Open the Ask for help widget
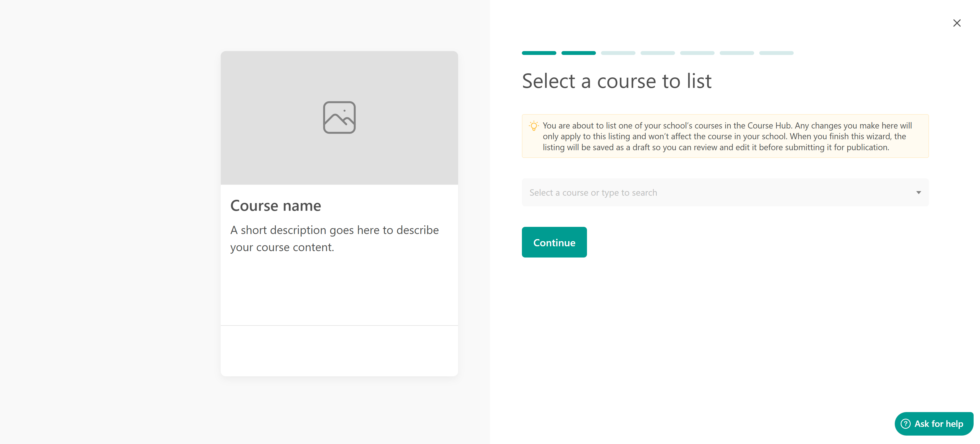The height and width of the screenshot is (444, 980). coord(938,424)
